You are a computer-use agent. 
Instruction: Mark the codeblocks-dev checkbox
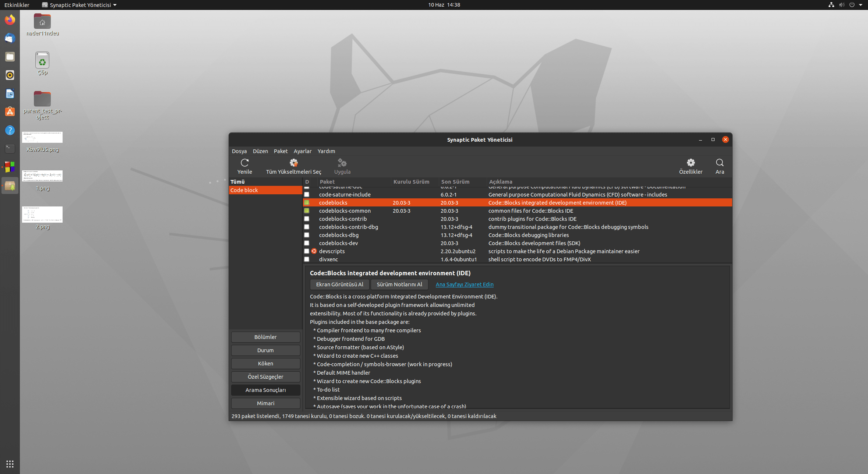tap(307, 243)
